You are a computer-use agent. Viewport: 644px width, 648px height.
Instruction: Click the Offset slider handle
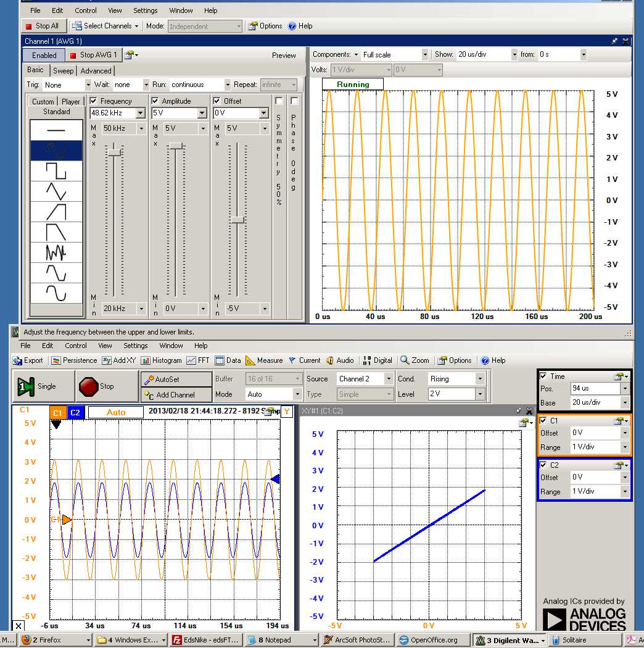pos(237,220)
